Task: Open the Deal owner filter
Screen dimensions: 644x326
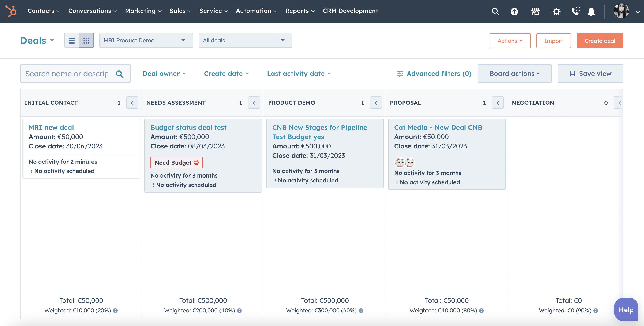Action: pyautogui.click(x=164, y=74)
